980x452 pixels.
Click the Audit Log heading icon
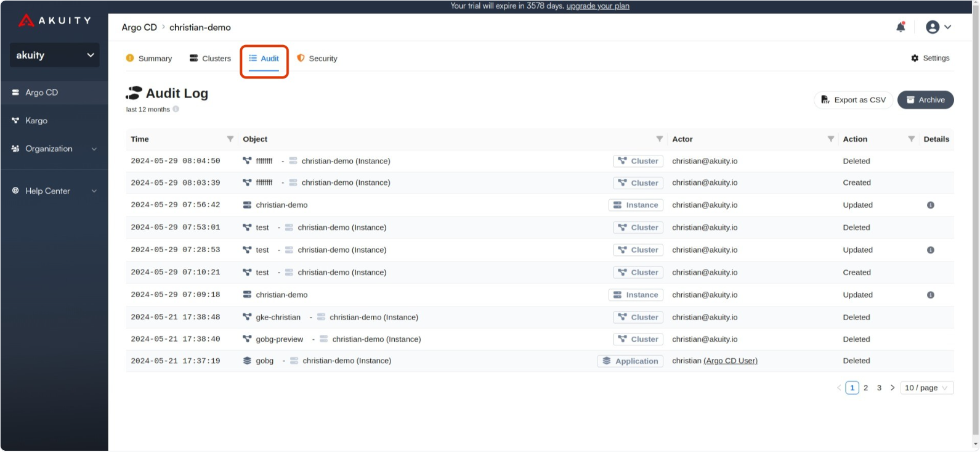click(134, 93)
